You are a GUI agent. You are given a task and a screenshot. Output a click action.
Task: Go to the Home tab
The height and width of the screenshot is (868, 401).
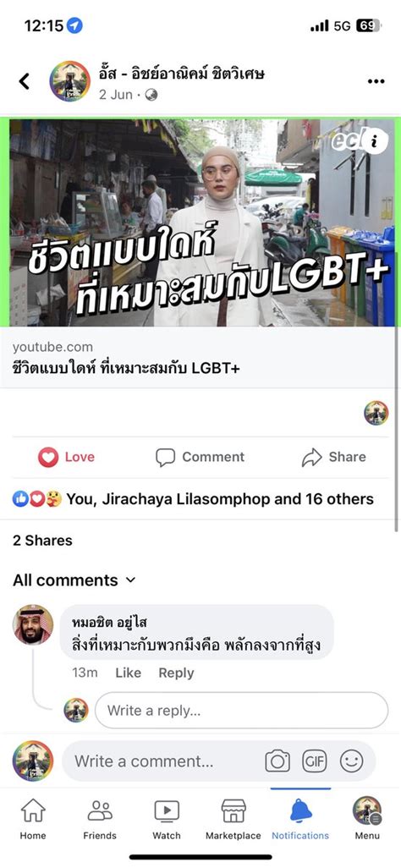(33, 819)
